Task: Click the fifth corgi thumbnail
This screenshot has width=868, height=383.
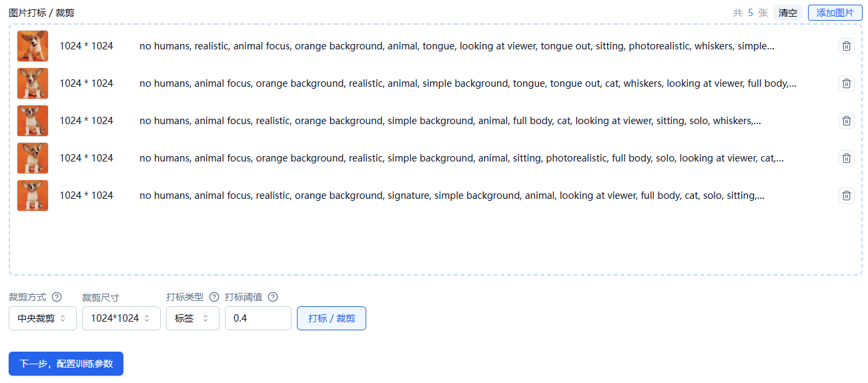Action: coord(33,196)
